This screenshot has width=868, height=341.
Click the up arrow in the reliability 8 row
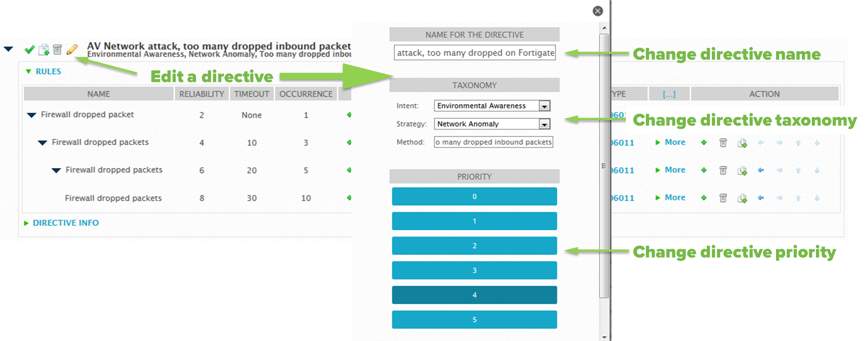point(798,198)
